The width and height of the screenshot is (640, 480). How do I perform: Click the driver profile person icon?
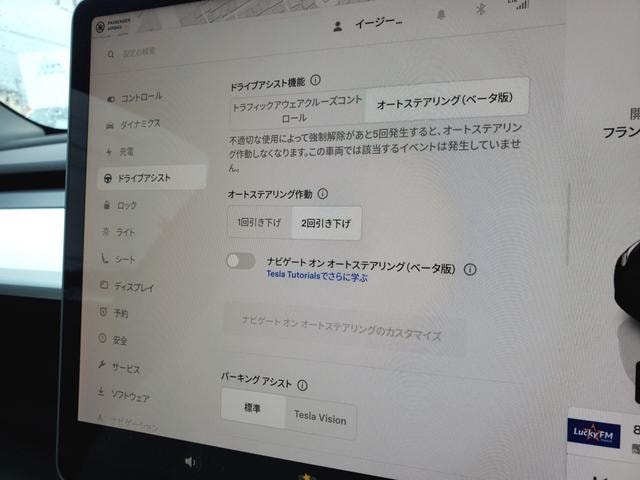click(x=338, y=27)
